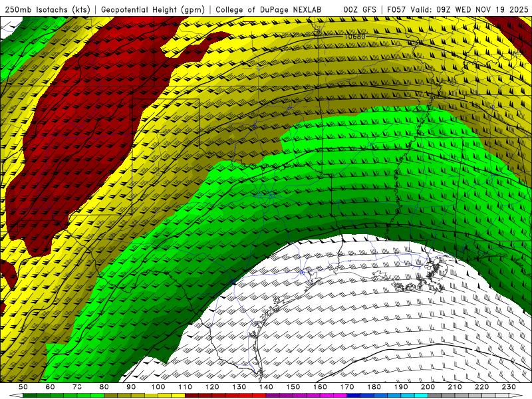Click the 10680 height contour label
532x399 pixels.
tap(355, 37)
